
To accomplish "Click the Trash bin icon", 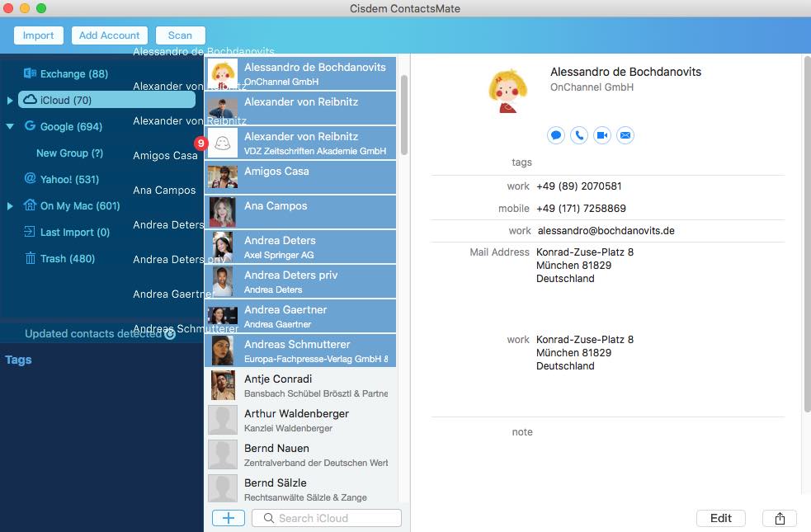I will click(x=30, y=258).
